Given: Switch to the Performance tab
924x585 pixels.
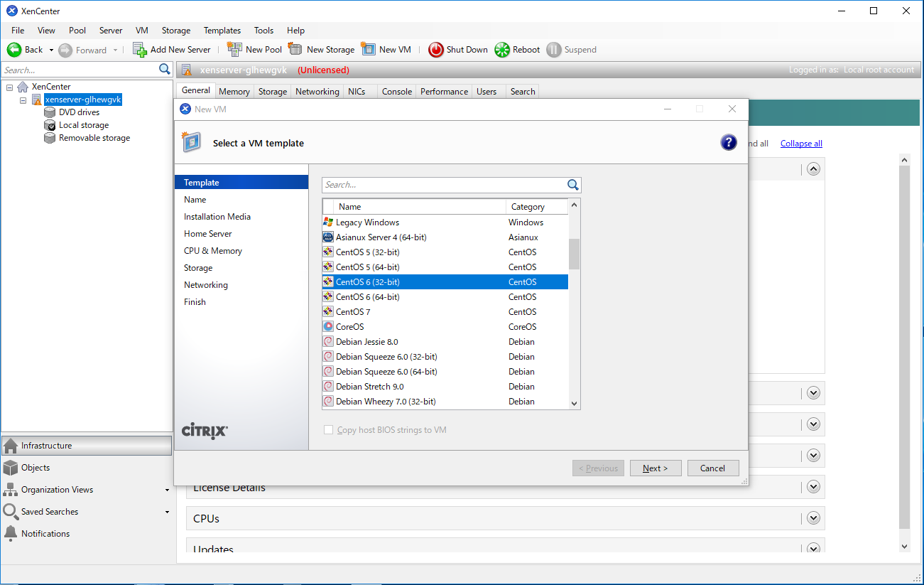Looking at the screenshot, I should click(444, 92).
